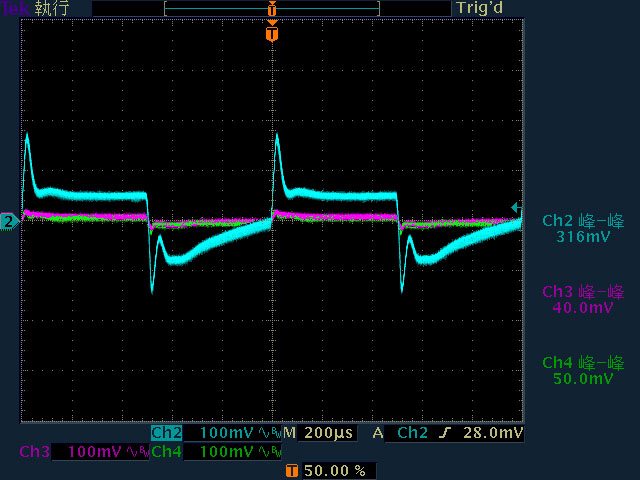The width and height of the screenshot is (640, 480).
Task: Click the record view bar at the top
Action: (x=272, y=8)
